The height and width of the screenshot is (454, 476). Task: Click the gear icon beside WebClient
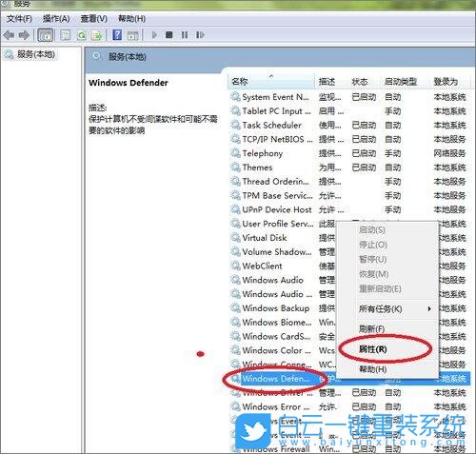[x=235, y=266]
